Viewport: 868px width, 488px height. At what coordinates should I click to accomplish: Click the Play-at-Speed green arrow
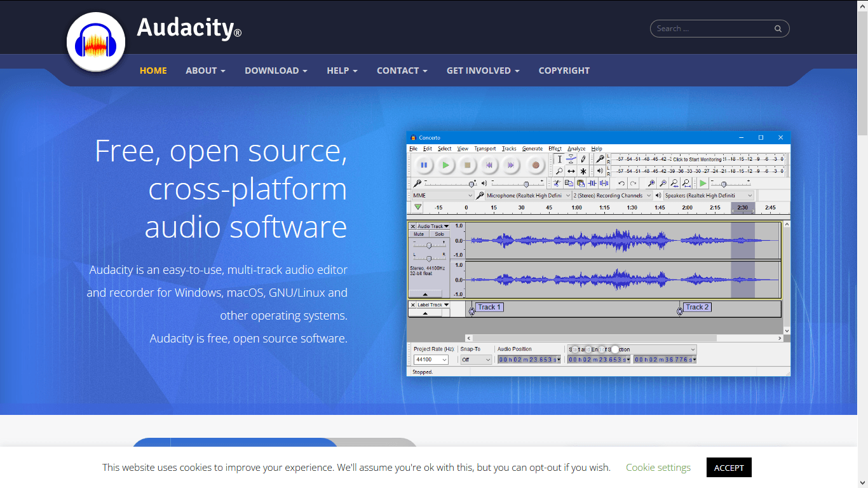[x=703, y=183]
